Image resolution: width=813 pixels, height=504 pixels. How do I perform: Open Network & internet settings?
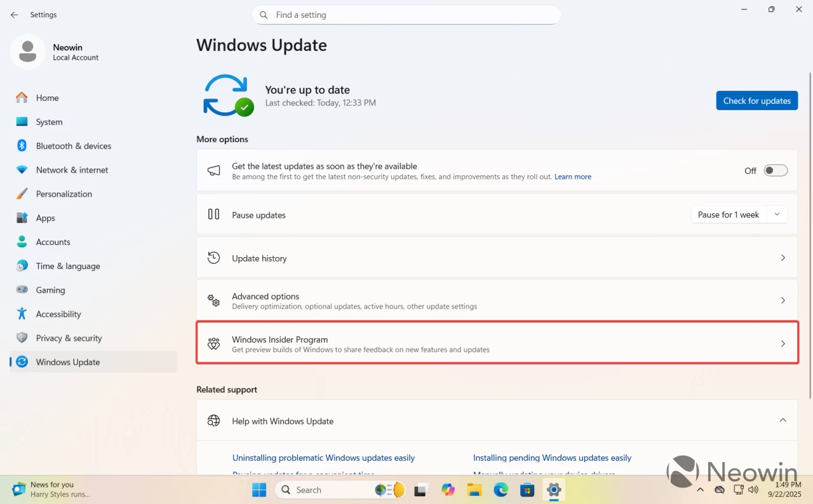72,170
